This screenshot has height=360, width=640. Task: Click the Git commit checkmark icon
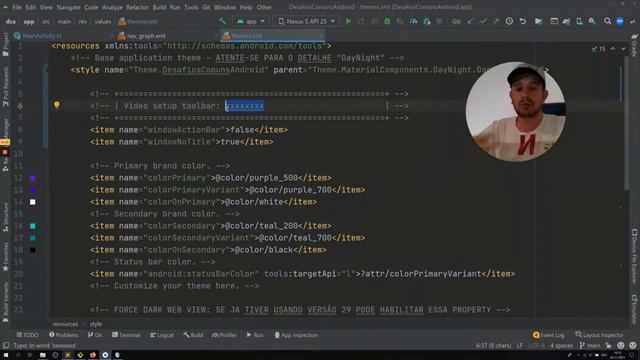pos(483,21)
